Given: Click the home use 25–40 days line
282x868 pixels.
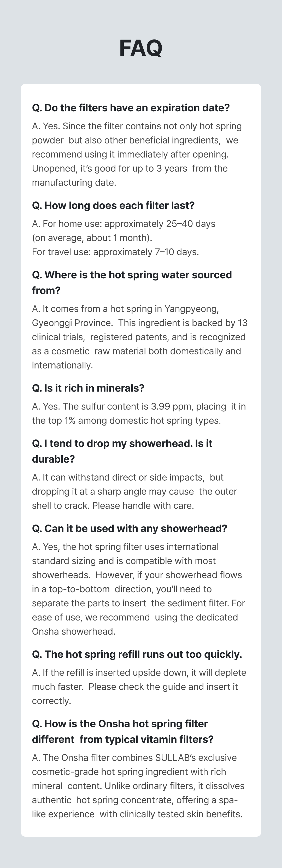Looking at the screenshot, I should (x=124, y=224).
